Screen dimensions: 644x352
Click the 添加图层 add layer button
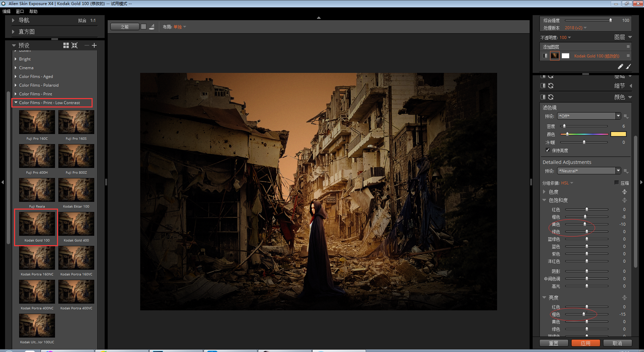coord(551,47)
